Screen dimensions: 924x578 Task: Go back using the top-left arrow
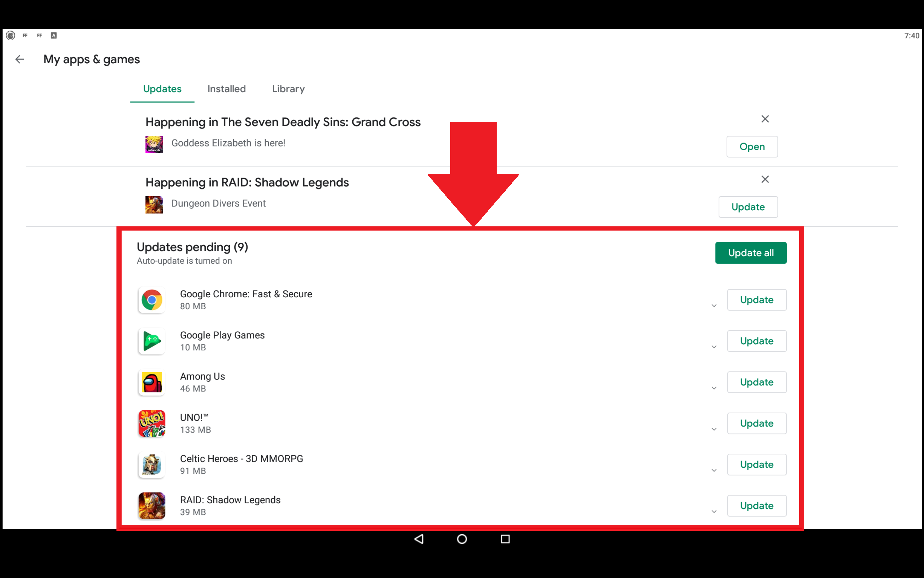[20, 59]
